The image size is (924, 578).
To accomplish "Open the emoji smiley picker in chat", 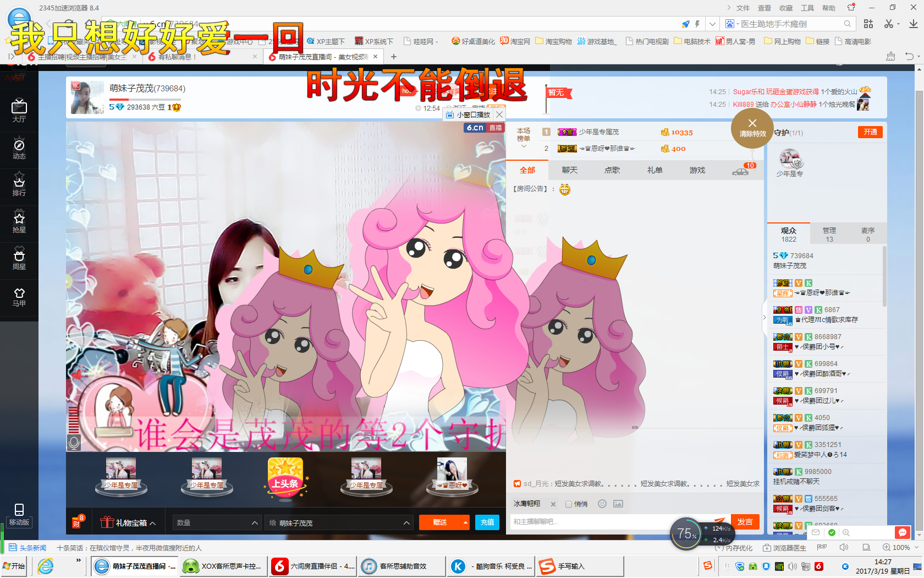I will 602,504.
